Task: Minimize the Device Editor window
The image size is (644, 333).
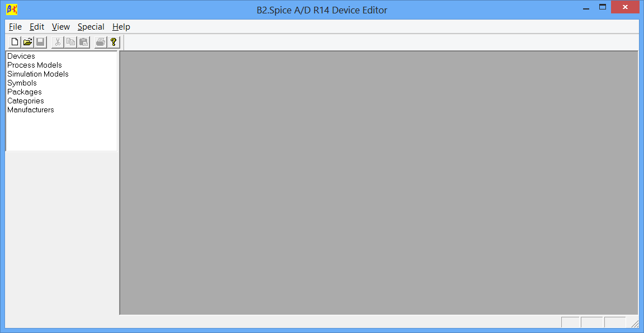Action: point(585,7)
